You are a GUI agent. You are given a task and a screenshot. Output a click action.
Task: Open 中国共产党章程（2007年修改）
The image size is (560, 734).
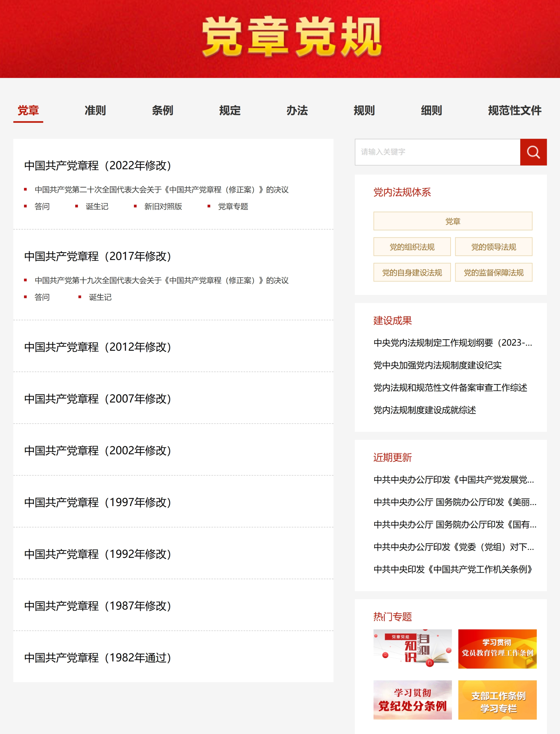click(98, 399)
